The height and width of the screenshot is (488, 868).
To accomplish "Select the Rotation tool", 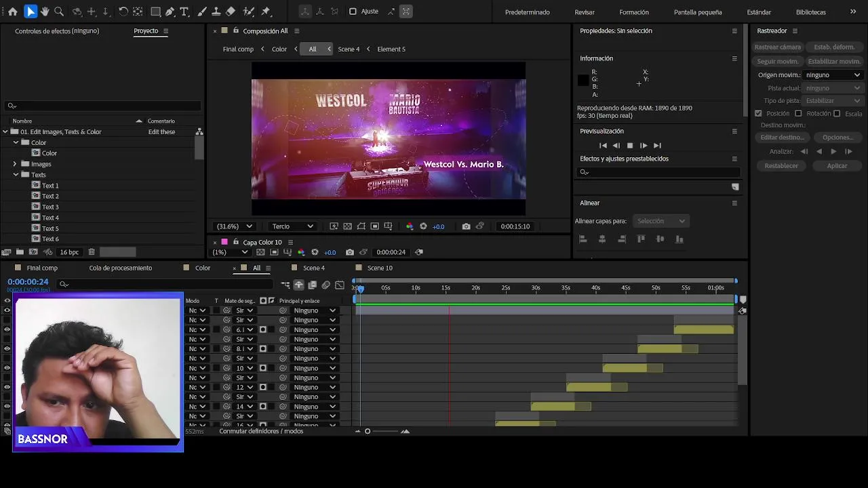I will coord(123,12).
